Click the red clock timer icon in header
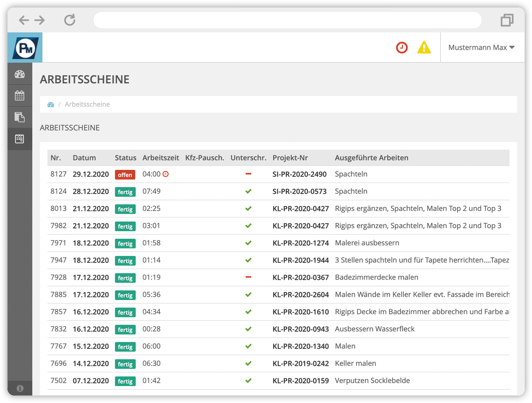 [x=402, y=48]
